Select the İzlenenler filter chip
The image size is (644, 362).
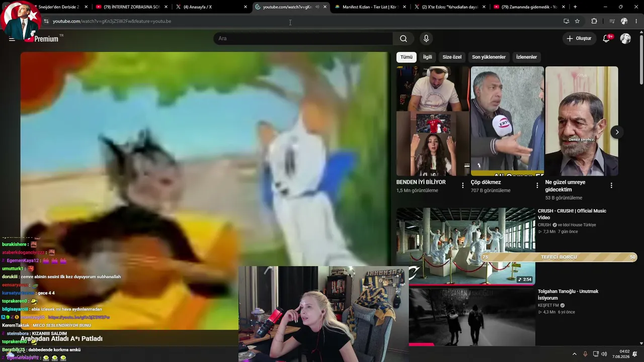(x=526, y=57)
